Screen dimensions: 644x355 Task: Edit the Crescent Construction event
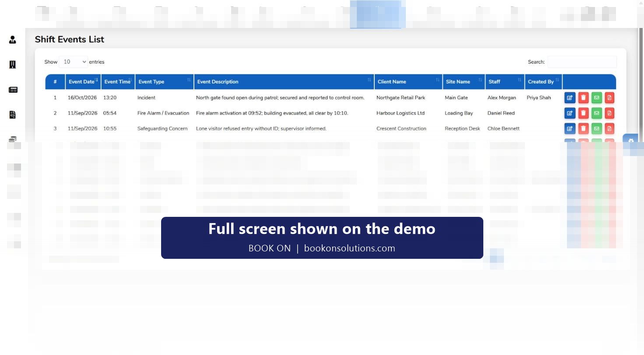coord(570,129)
